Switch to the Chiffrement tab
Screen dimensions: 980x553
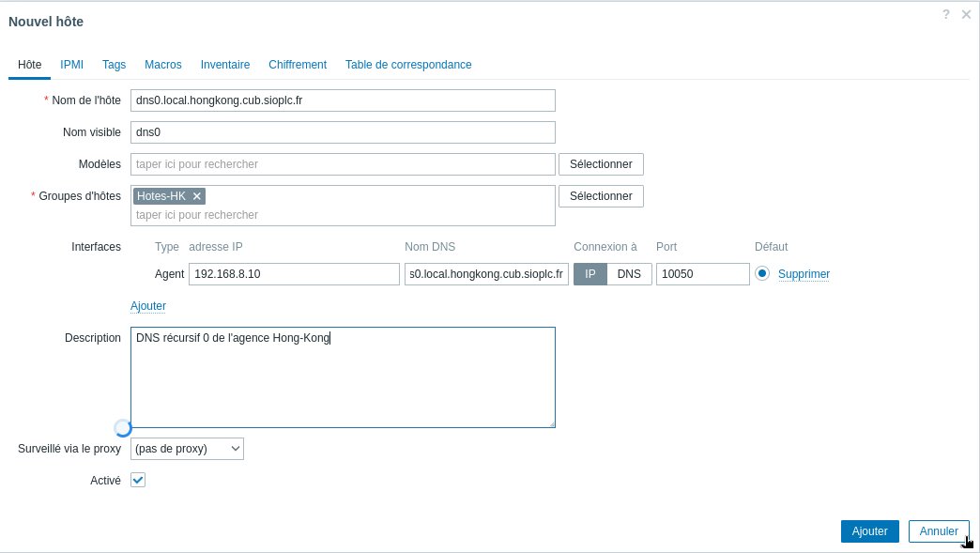pos(298,65)
